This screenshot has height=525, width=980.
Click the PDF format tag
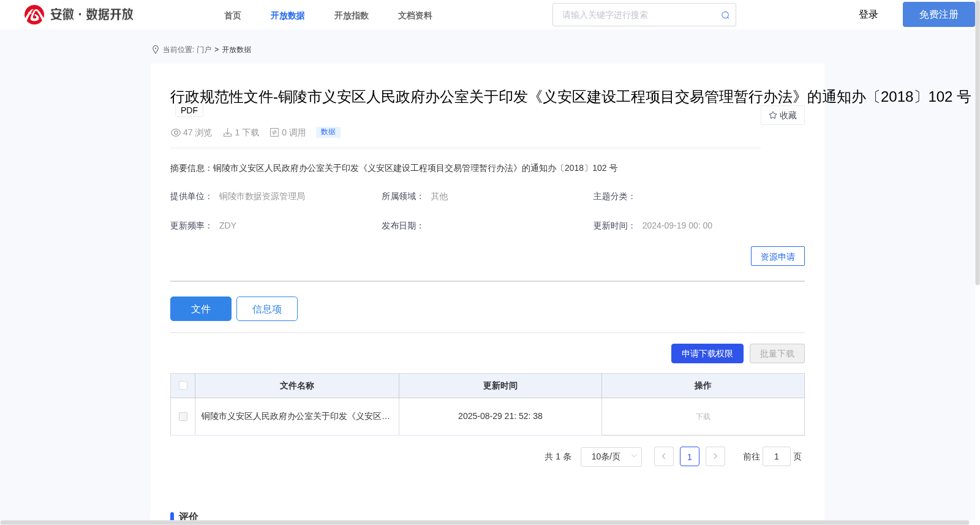pos(189,110)
